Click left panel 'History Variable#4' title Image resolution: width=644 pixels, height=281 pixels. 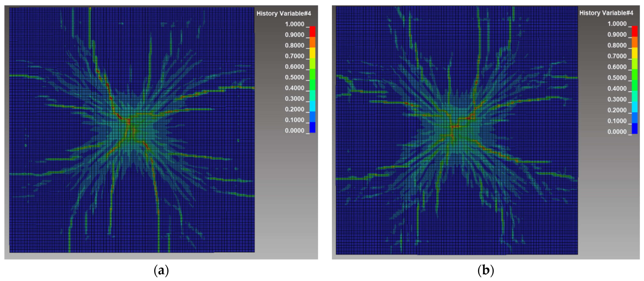[x=284, y=14]
